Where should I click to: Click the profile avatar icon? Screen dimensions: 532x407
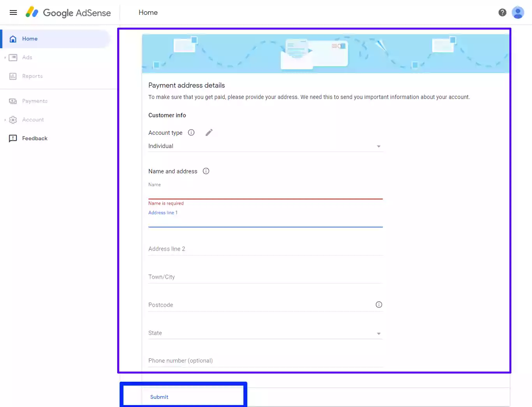pos(518,12)
